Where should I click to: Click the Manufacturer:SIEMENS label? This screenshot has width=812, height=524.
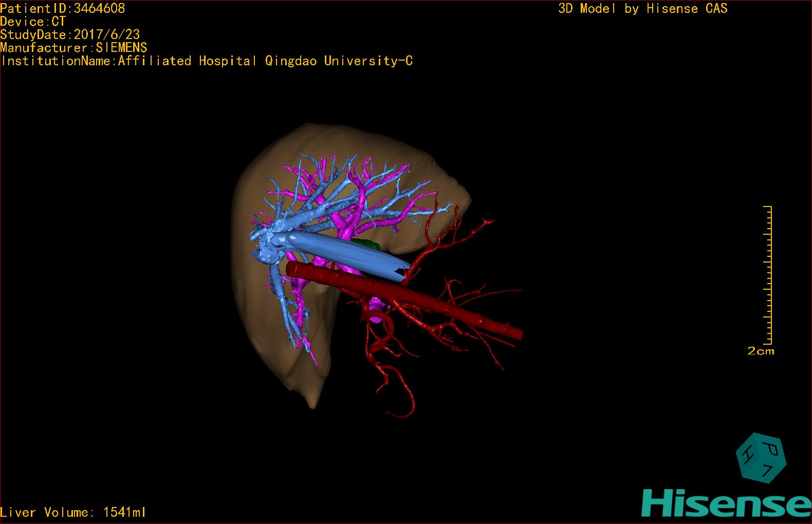click(73, 48)
